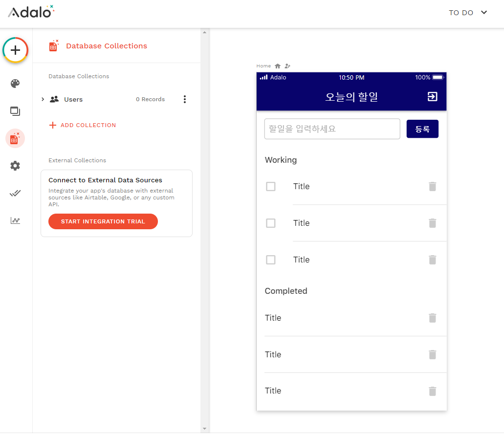Click the home icon beside Home label
504x437 pixels.
coord(278,66)
